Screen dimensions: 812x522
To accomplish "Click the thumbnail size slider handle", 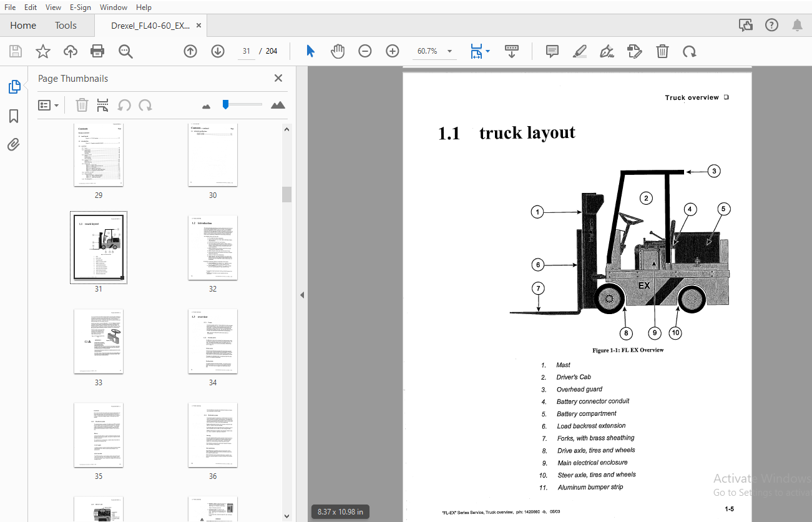I will coord(225,104).
